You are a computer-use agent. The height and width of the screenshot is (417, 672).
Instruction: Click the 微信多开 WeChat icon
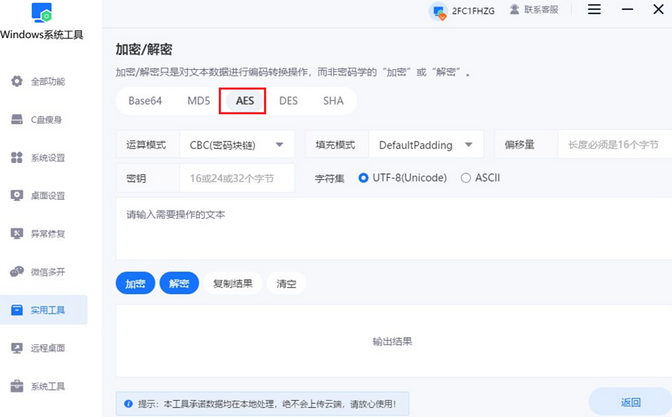pyautogui.click(x=17, y=272)
